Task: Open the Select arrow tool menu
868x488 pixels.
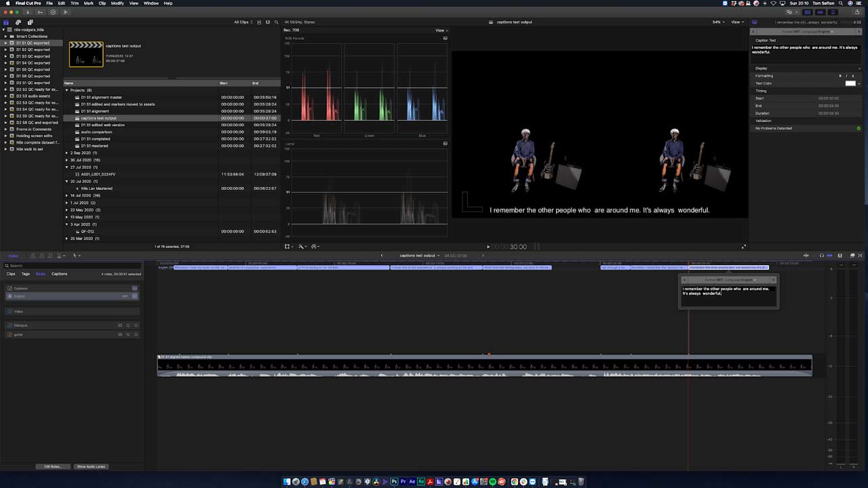Action: [x=76, y=256]
